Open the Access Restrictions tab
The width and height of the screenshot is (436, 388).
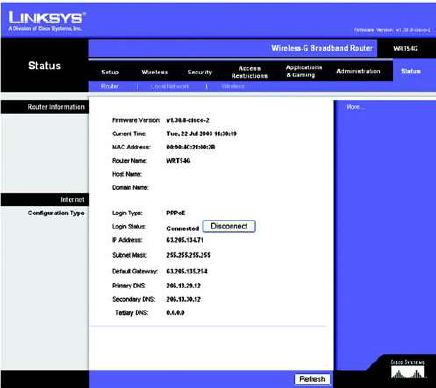[250, 72]
